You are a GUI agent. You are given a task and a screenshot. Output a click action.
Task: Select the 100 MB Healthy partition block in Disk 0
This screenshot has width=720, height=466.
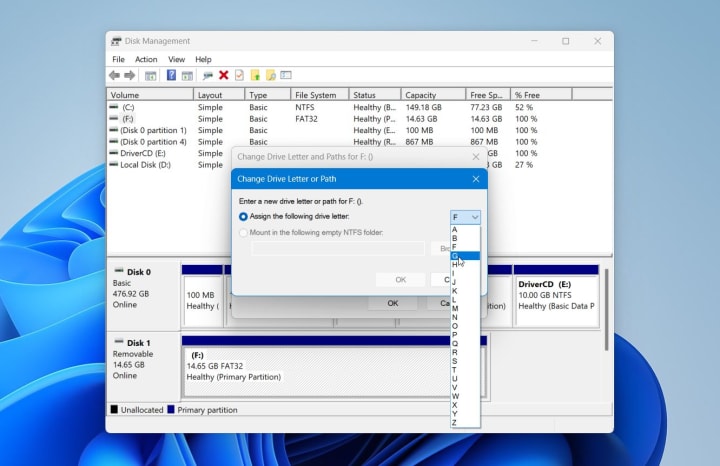(202, 296)
